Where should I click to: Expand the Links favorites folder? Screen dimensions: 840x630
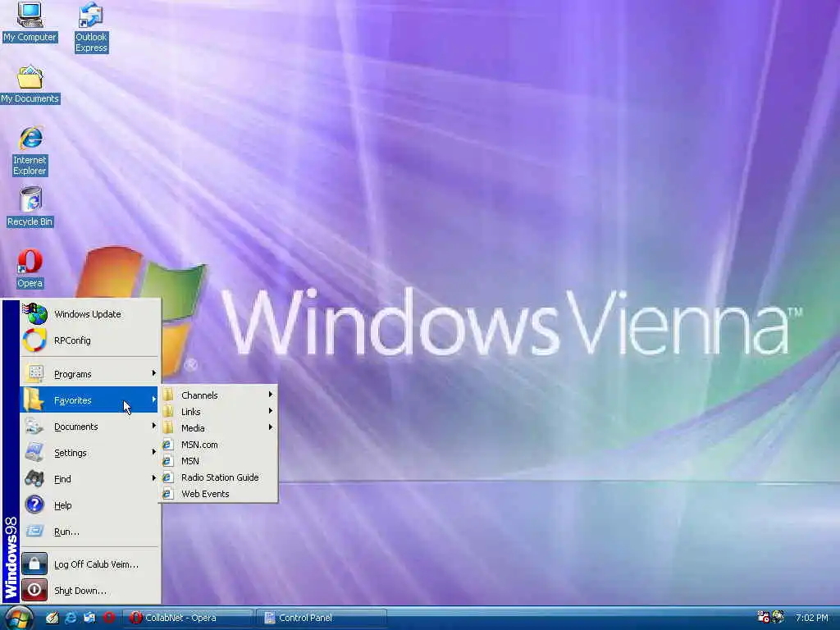218,412
